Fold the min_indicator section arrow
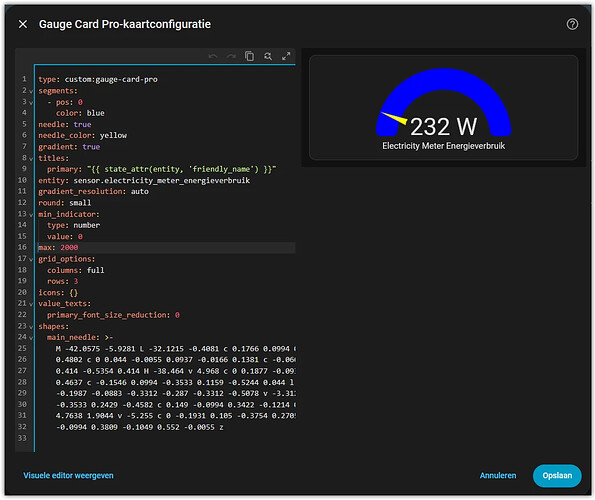Viewport: 595px width, 500px height. click(31, 214)
